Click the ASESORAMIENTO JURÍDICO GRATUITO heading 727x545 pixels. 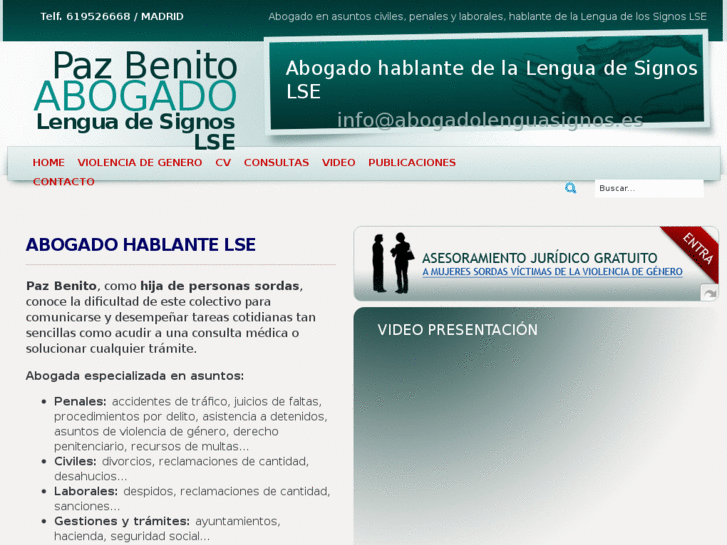(539, 257)
